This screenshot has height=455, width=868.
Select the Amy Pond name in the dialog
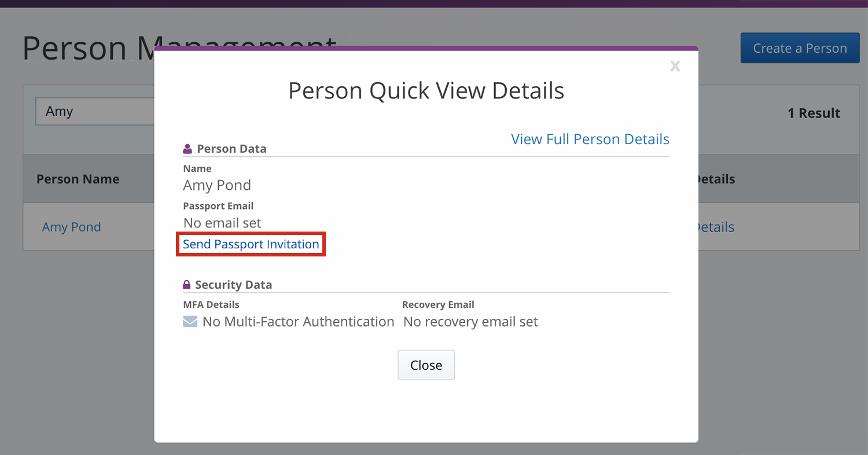coord(217,185)
